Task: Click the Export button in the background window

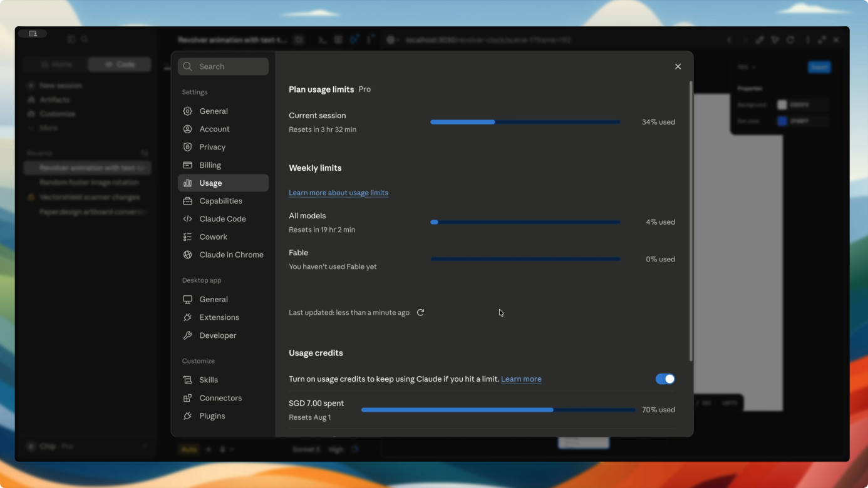Action: (819, 67)
